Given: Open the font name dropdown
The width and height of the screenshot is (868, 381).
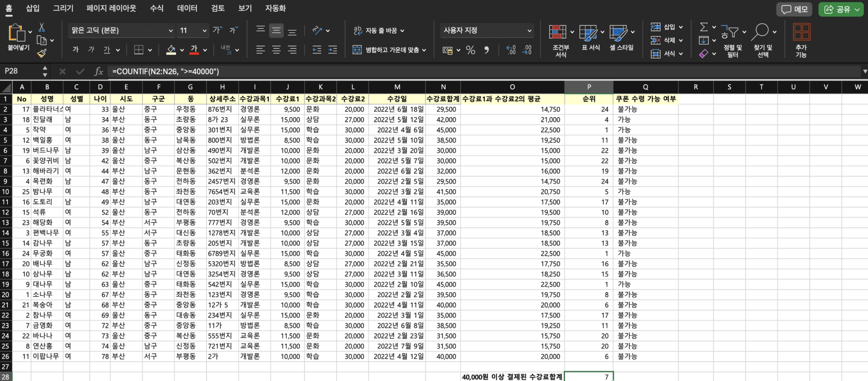Looking at the screenshot, I should coord(170,31).
